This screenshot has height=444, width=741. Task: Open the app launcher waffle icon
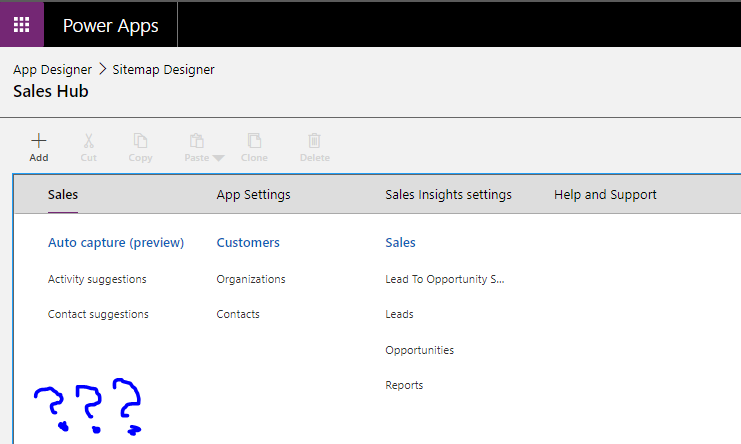click(21, 25)
